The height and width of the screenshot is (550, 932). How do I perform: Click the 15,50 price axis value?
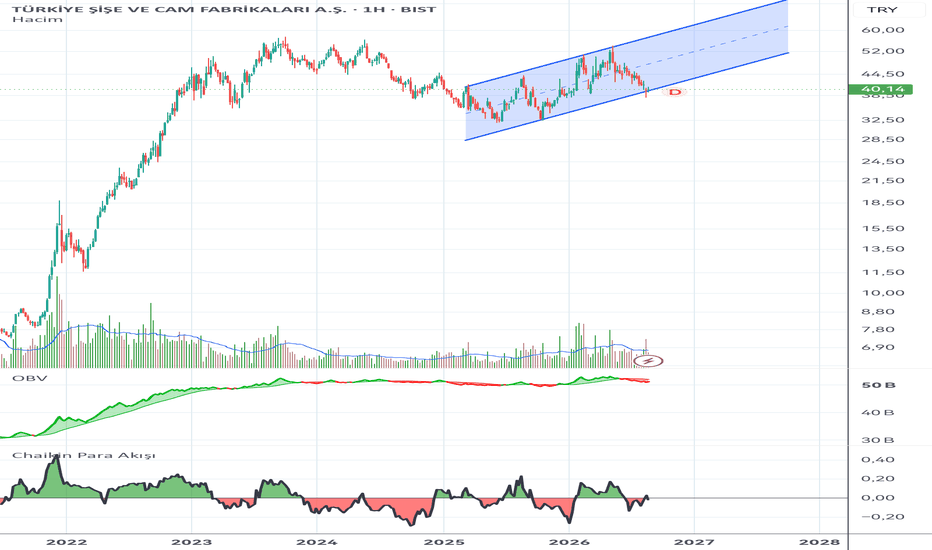click(x=883, y=228)
